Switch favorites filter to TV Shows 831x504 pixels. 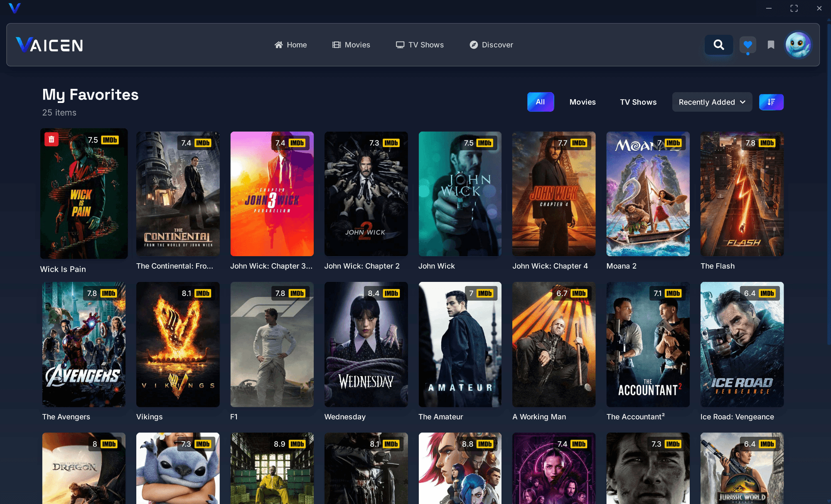click(638, 102)
